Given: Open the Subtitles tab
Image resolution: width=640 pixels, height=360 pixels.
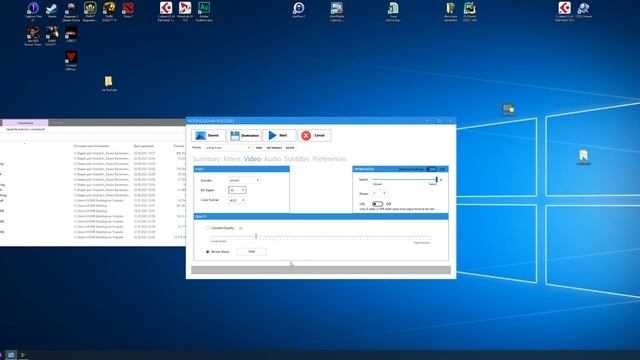Looking at the screenshot, I should tap(297, 159).
